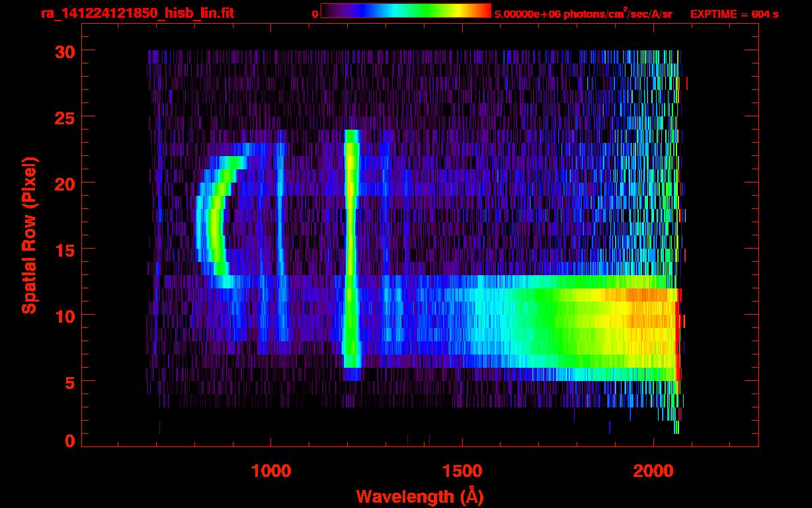Click the 30 spatial row tick label
The height and width of the screenshot is (508, 812).
click(65, 51)
